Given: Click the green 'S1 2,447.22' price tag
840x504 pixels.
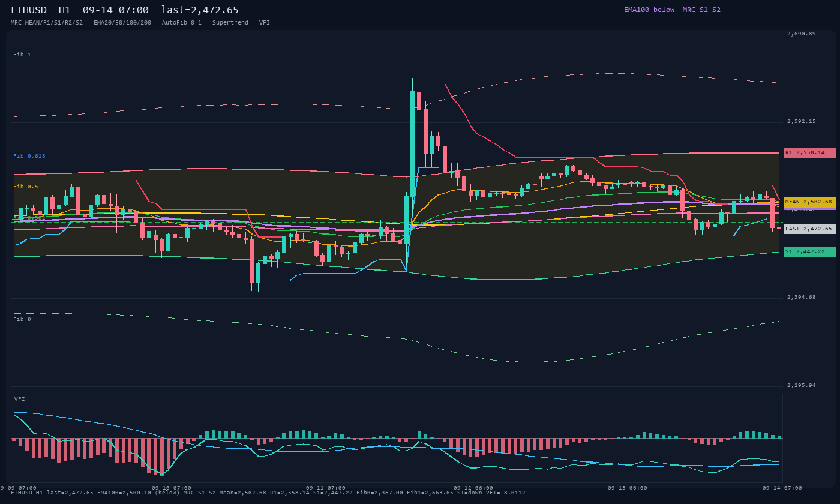Looking at the screenshot, I should point(809,251).
